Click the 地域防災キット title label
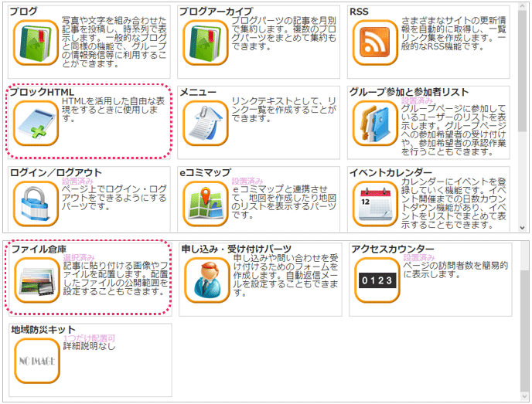 tap(43, 329)
